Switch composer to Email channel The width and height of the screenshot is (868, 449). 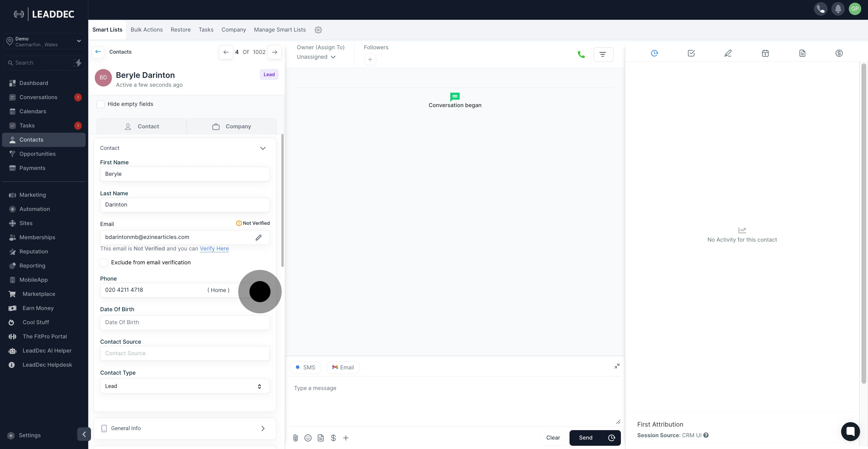tap(343, 368)
